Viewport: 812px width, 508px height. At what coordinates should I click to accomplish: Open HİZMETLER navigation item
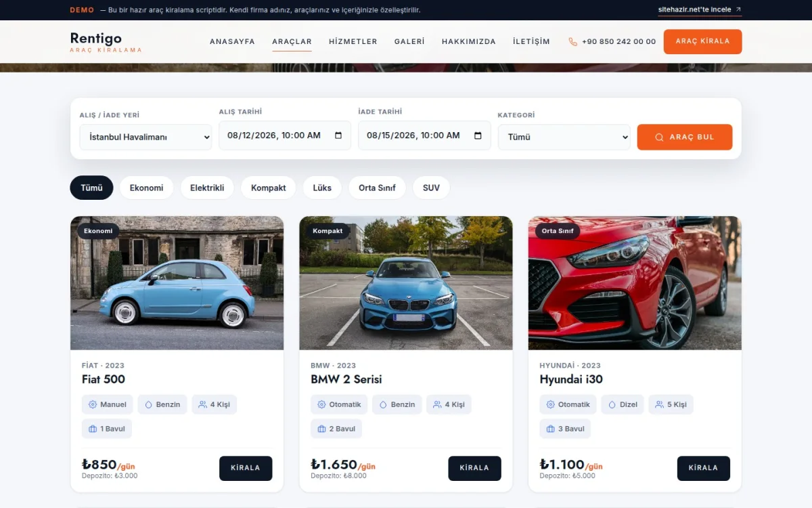[x=353, y=41]
